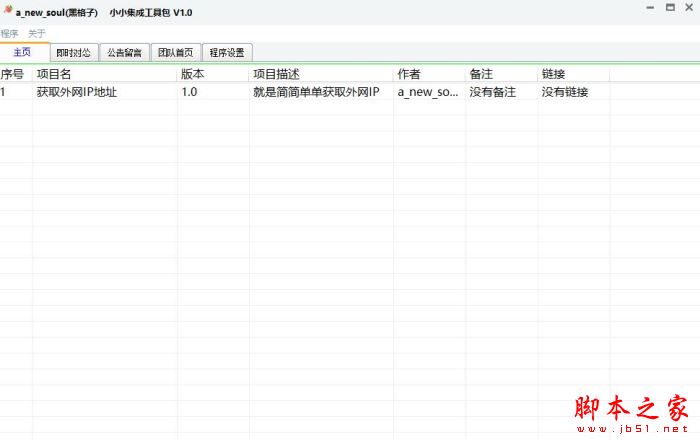Open the 程序 menu

click(10, 33)
